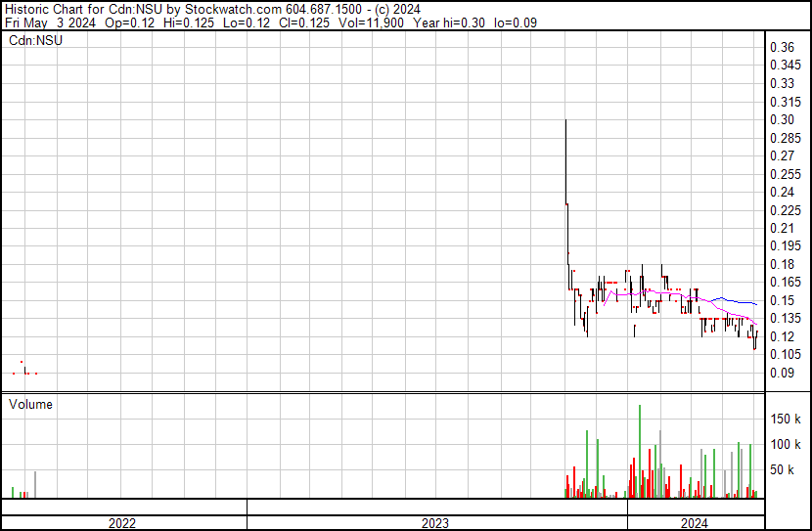Click the date text 'Fri May 3 2024'
The width and height of the screenshot is (812, 531).
(x=50, y=22)
